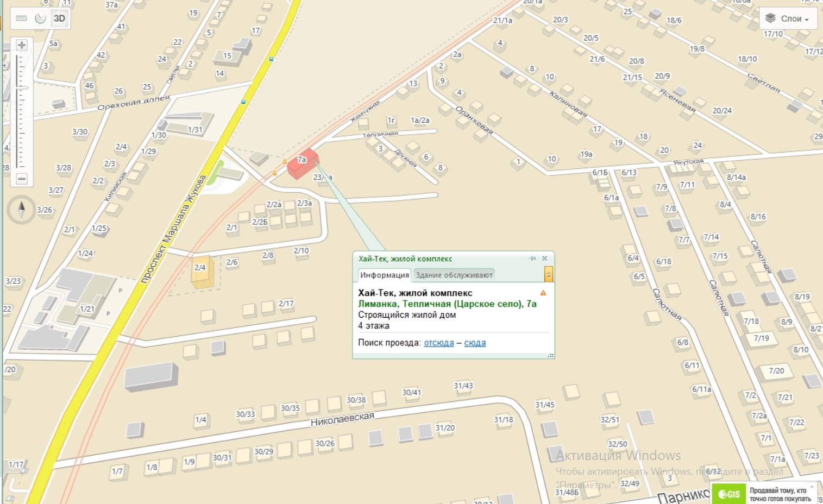Open the Здание обслуживают tab
This screenshot has width=823, height=504.
pyautogui.click(x=454, y=275)
